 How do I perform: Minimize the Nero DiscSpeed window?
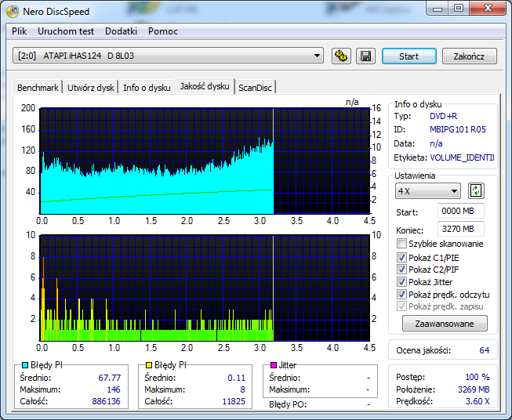(438, 8)
